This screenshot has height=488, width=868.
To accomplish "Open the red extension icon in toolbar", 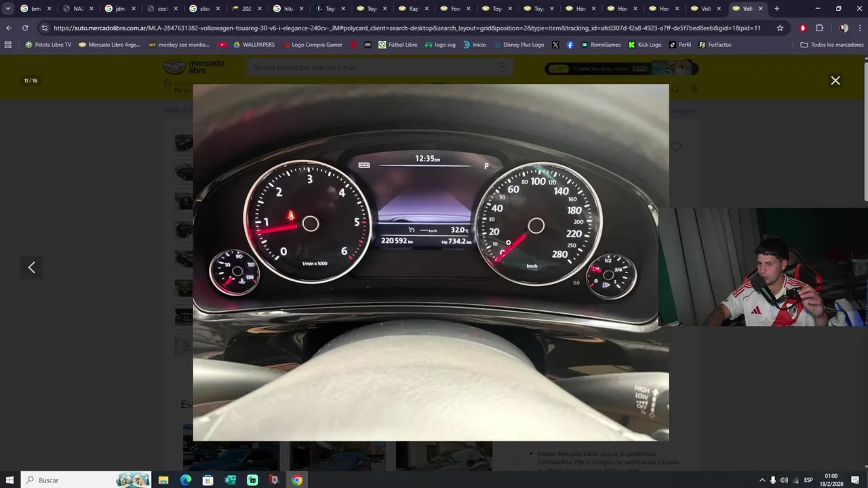I will pyautogui.click(x=803, y=28).
